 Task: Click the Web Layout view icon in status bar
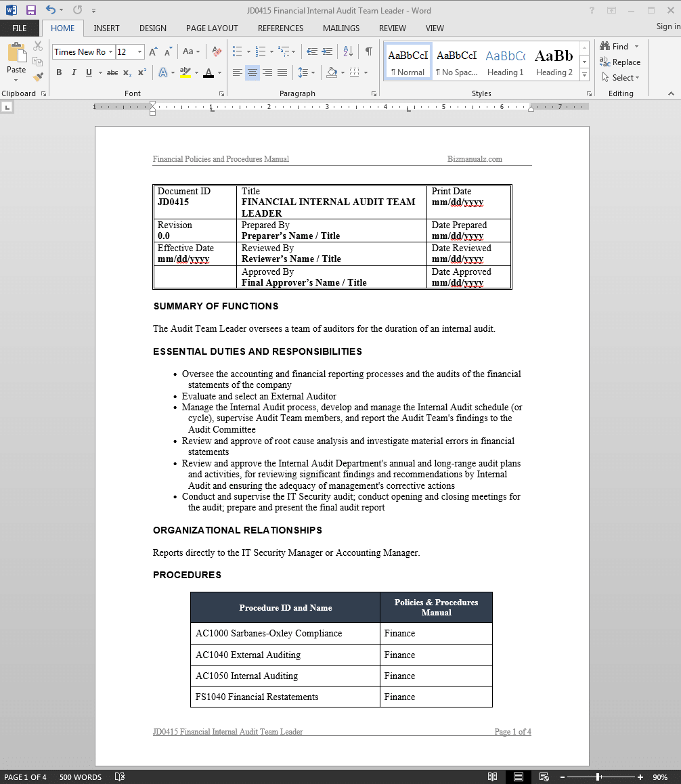[x=544, y=777]
